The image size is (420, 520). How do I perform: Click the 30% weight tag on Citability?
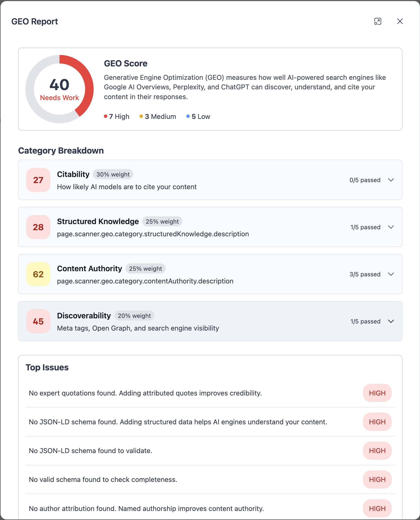[113, 174]
